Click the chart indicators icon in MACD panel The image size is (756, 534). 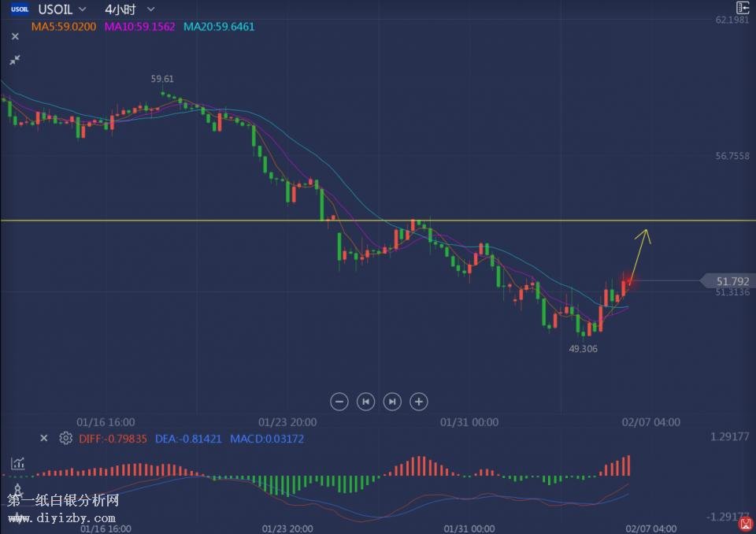tap(17, 464)
